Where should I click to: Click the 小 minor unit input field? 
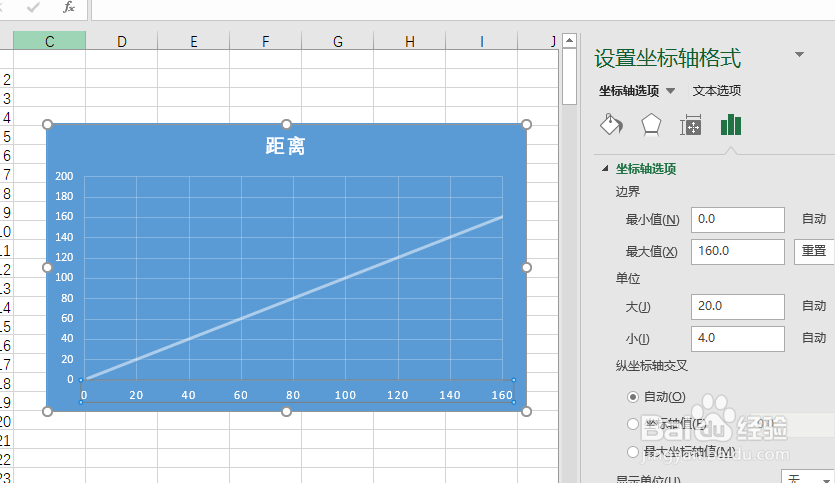point(738,339)
